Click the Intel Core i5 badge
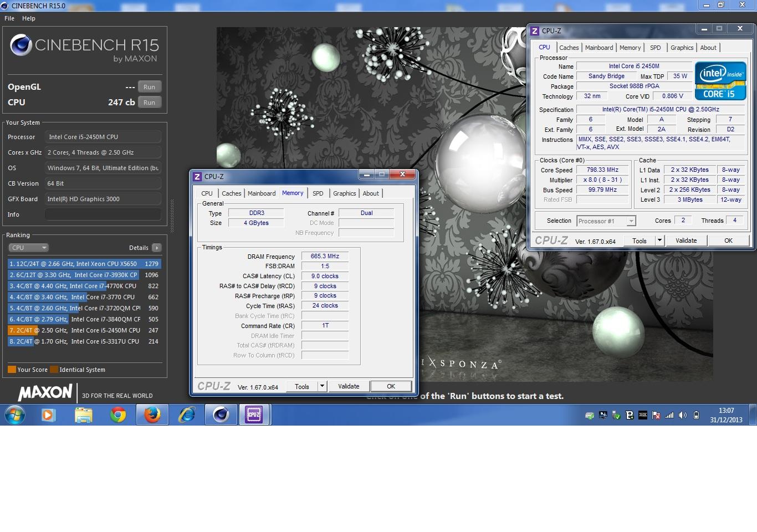This screenshot has width=757, height=532. (x=720, y=81)
